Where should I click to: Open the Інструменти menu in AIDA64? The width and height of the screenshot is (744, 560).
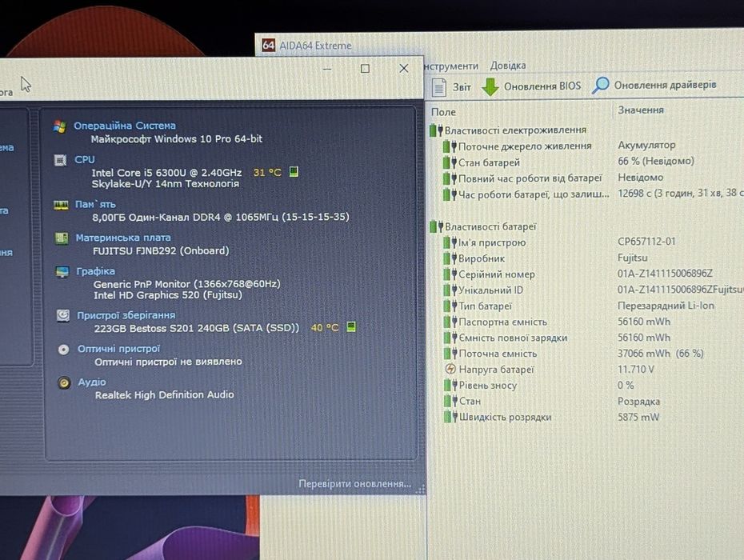[451, 66]
